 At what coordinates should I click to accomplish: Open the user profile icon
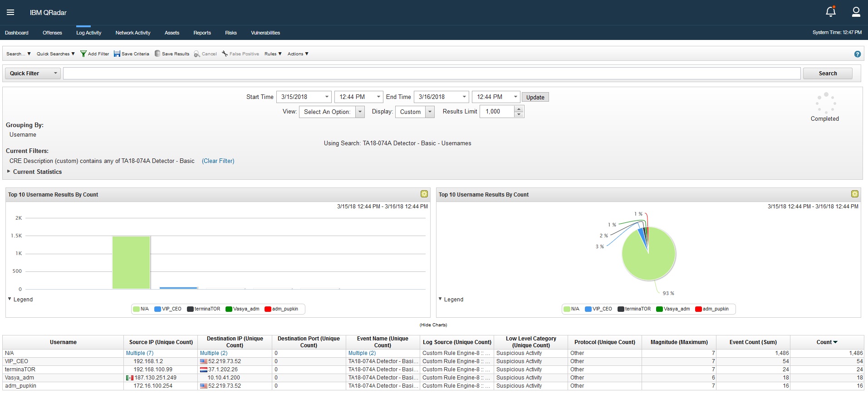tap(856, 12)
